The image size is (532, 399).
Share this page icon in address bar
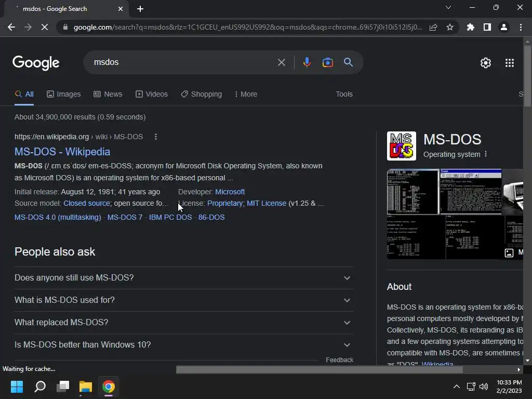[433, 27]
